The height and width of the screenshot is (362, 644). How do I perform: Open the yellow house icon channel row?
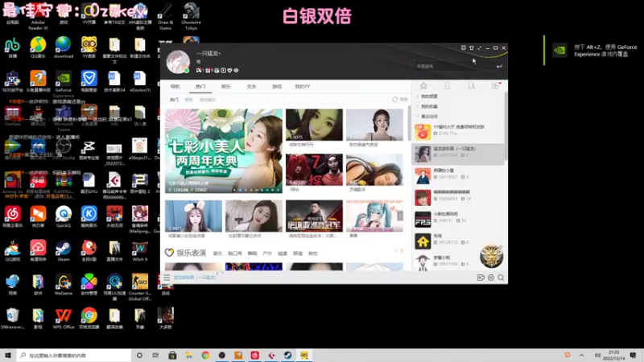pyautogui.click(x=458, y=241)
